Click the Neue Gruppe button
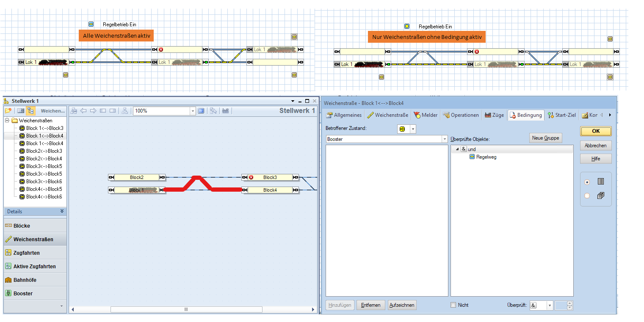The image size is (644, 322). tap(545, 138)
